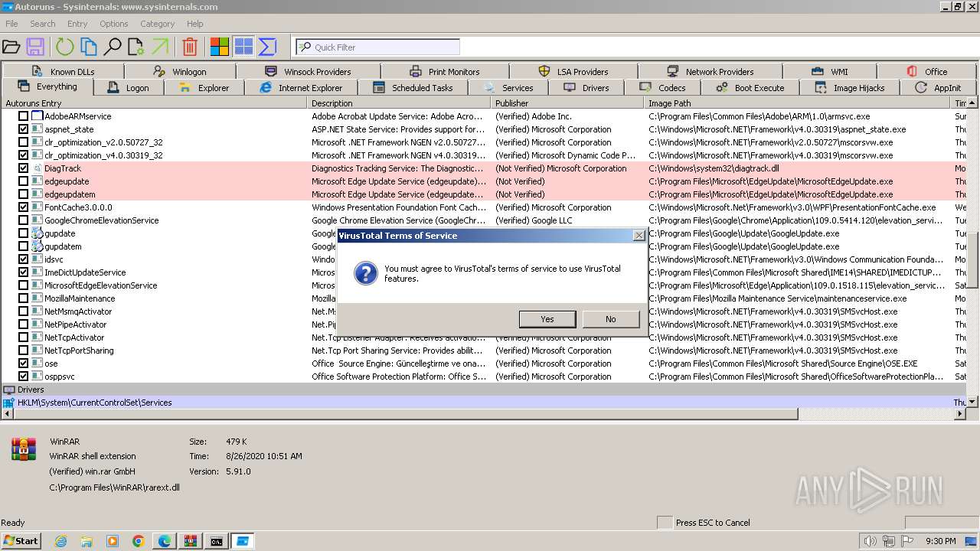Click in the Quick Filter field

point(378,47)
